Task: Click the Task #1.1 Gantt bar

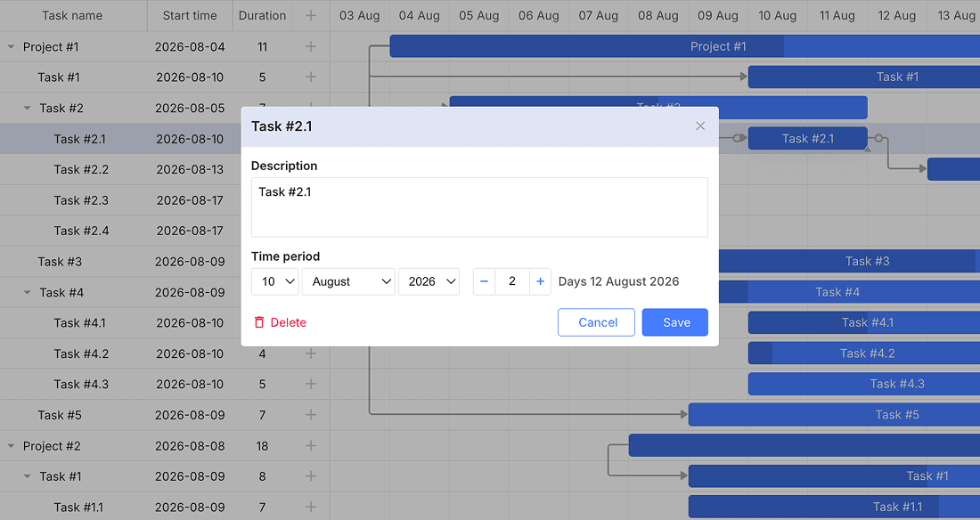Action: [834, 507]
